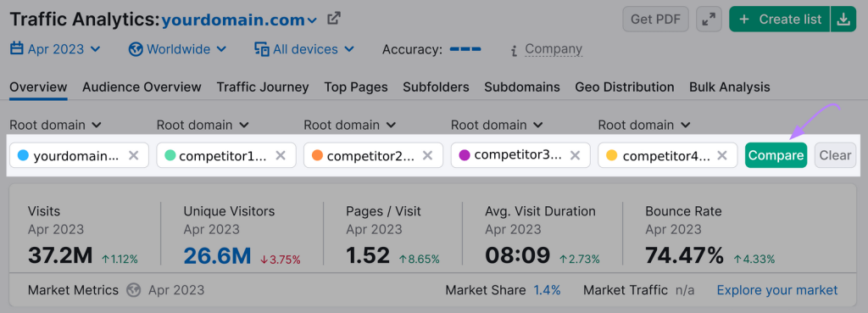Viewport: 868px width, 313px height.
Task: Remove competitor1 chip with its X
Action: (281, 156)
